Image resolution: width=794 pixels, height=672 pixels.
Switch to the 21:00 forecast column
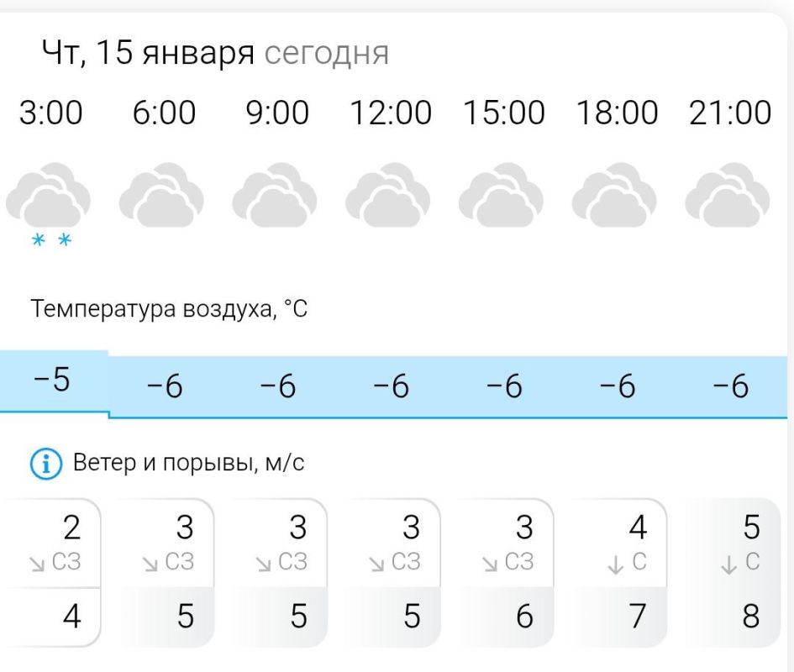pos(731,111)
